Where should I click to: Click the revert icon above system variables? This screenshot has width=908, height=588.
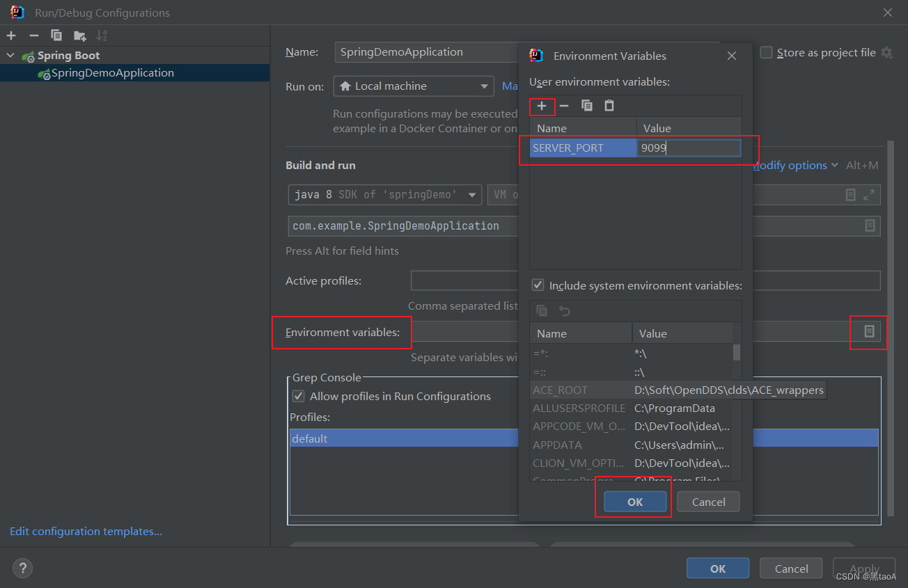click(565, 311)
